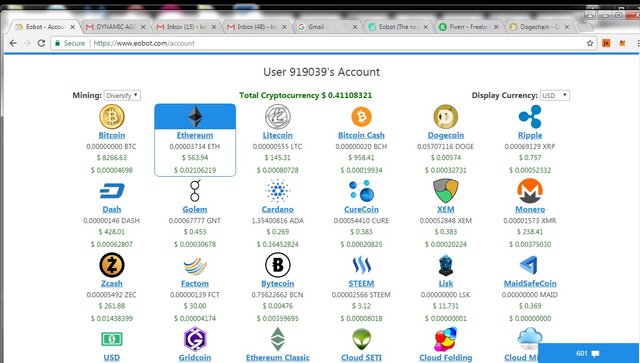Viewport: 640px width, 363px height.
Task: Click the Dogecoin dog coin icon
Action: coord(445,116)
